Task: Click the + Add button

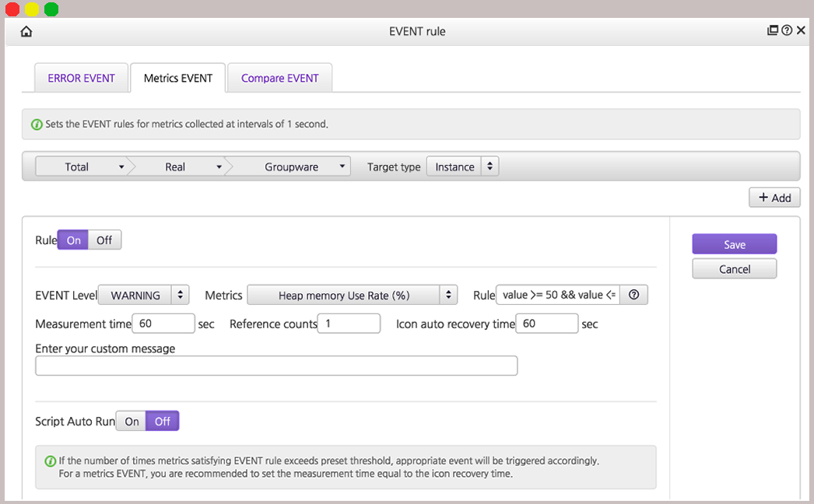Action: [x=774, y=198]
